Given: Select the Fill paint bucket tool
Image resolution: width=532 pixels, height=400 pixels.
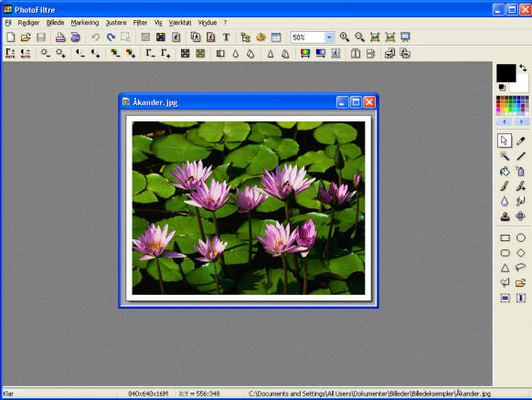Looking at the screenshot, I should [505, 171].
